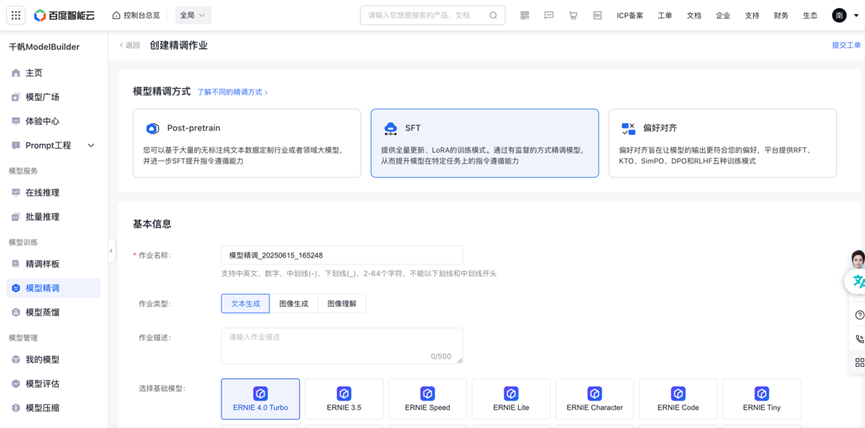Viewport: 865px width, 428px height.
Task: Click the 体验中心 sidebar icon
Action: point(16,121)
